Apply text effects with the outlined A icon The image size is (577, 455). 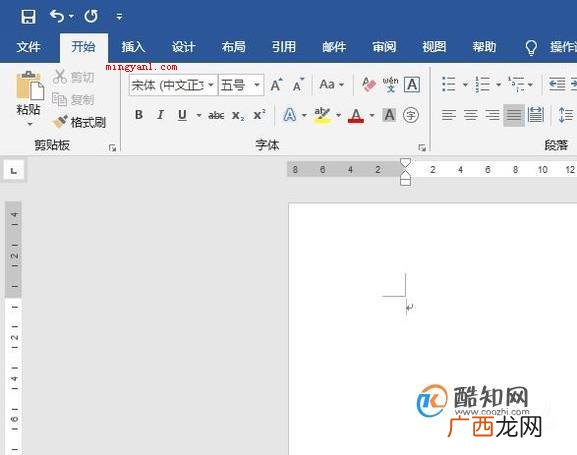point(290,115)
